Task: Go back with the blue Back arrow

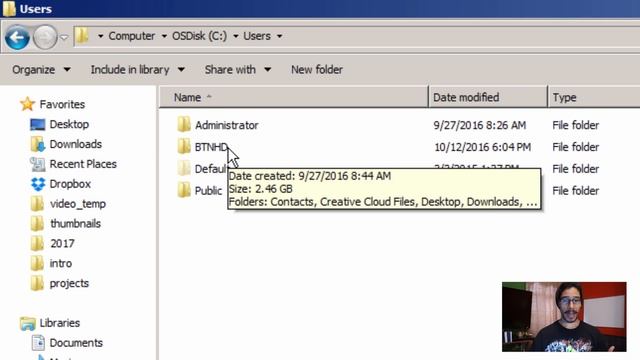Action: click(x=17, y=37)
